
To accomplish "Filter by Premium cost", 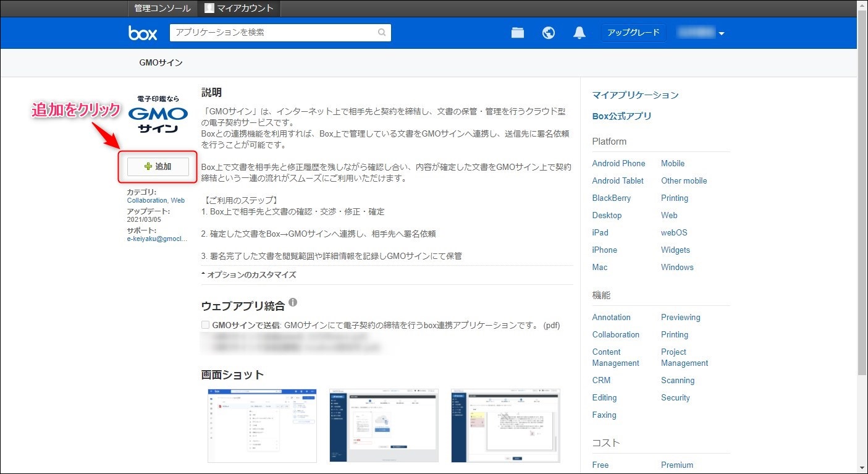I will click(677, 465).
